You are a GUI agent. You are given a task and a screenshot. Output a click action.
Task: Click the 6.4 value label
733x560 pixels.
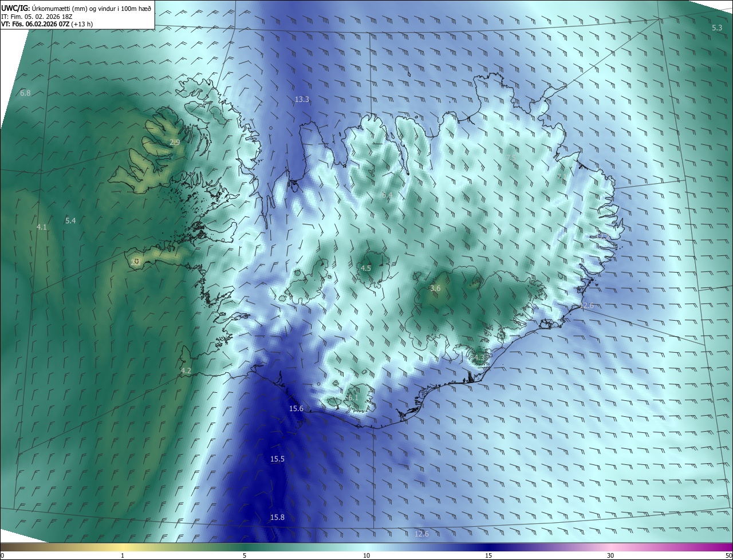387,195
